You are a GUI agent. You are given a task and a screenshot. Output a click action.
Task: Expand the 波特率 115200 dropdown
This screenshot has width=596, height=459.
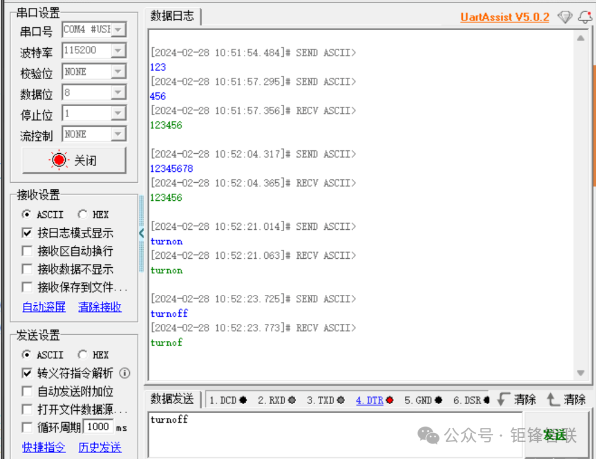[118, 50]
